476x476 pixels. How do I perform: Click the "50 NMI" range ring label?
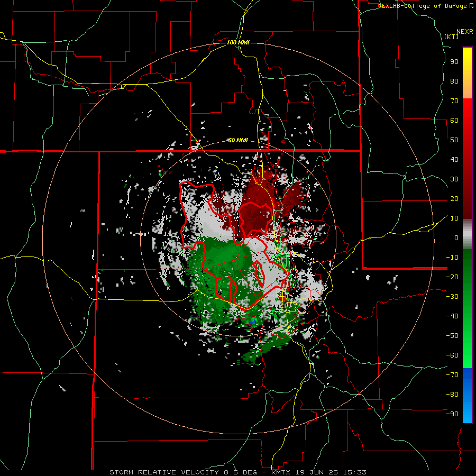coord(238,140)
